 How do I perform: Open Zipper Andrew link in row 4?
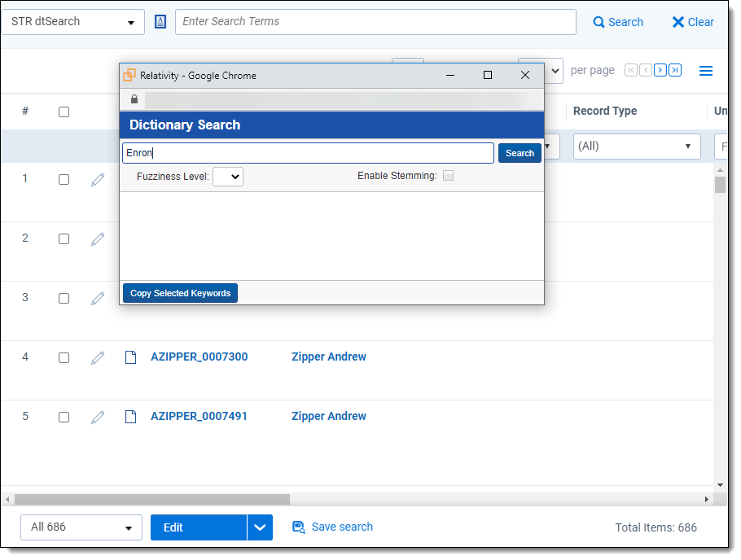[329, 357]
